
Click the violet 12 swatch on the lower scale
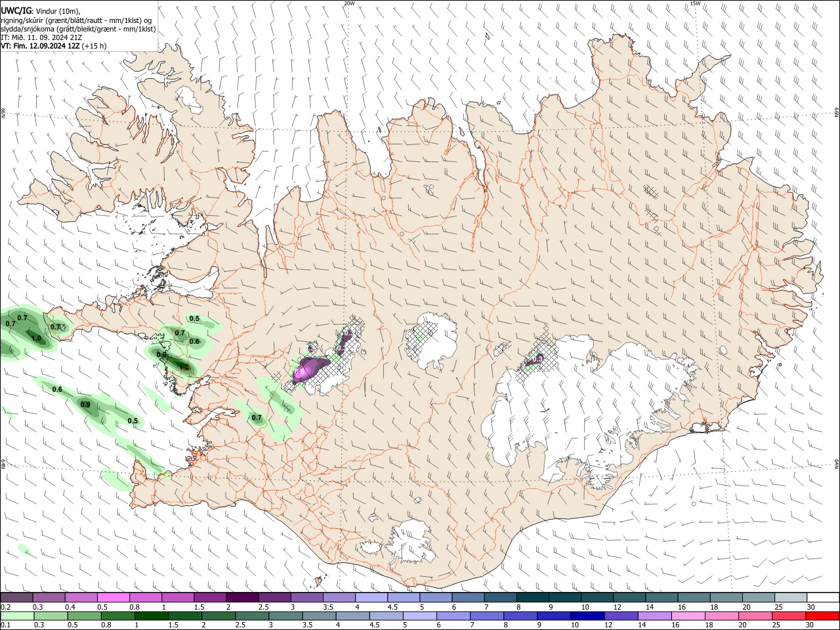point(620,616)
